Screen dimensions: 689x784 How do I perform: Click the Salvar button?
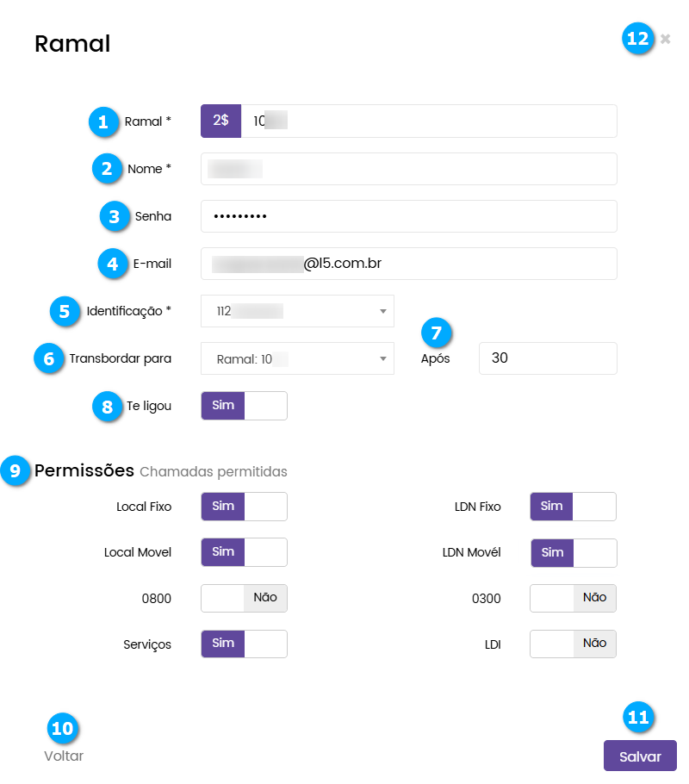[x=640, y=756]
